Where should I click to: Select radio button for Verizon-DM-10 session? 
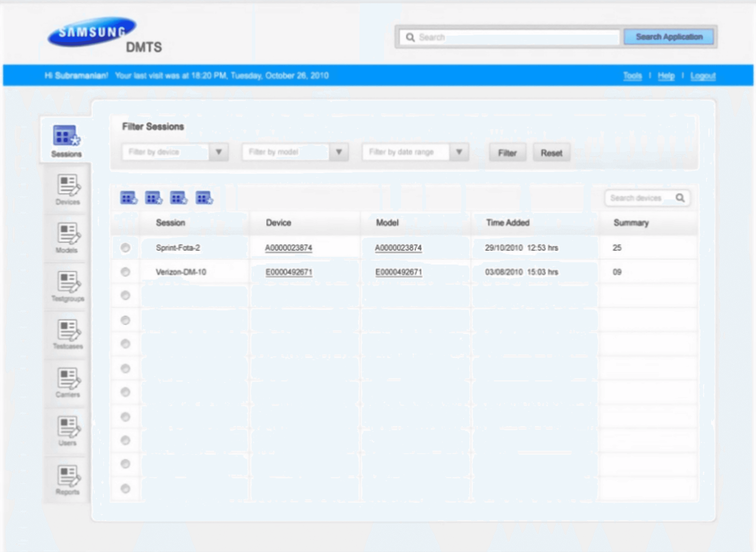[125, 272]
